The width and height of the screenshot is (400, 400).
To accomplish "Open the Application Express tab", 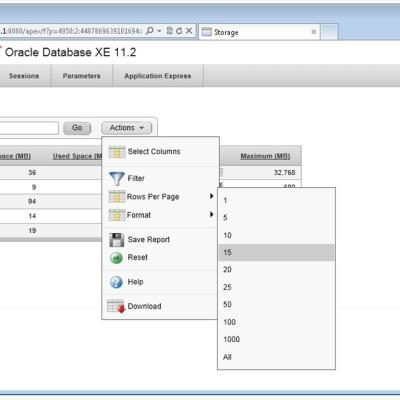I will tap(158, 76).
